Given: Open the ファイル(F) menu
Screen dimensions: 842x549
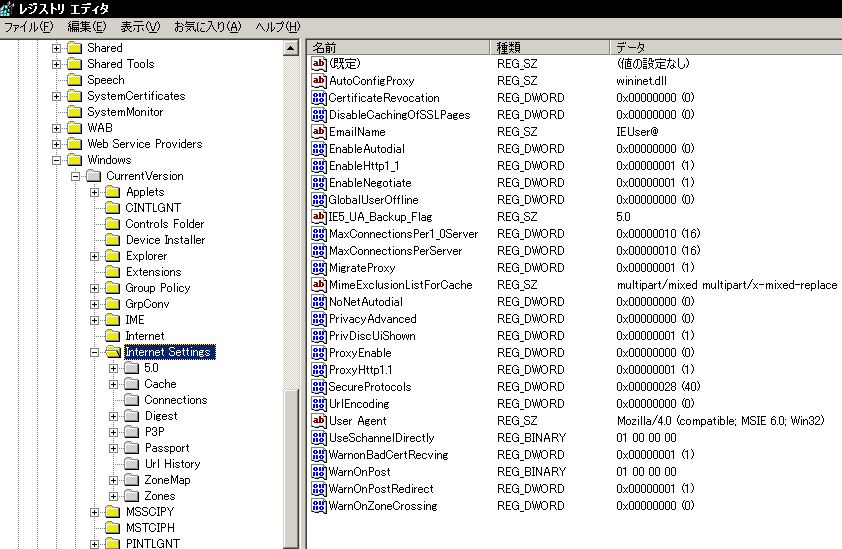Looking at the screenshot, I should click(x=32, y=27).
